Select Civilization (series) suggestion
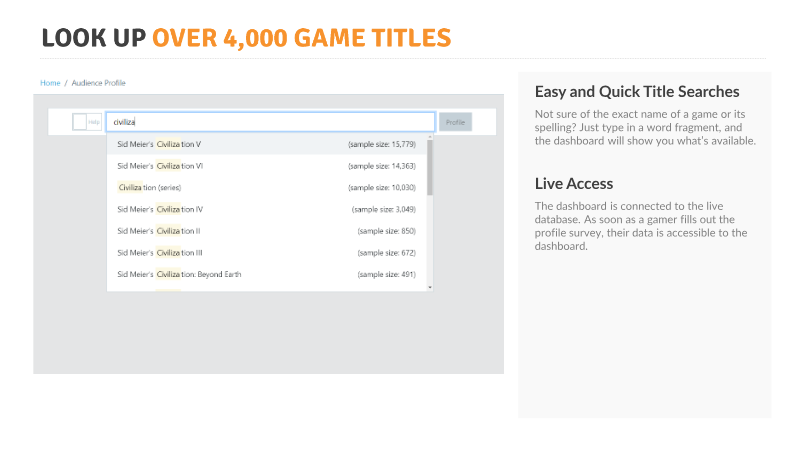Image resolution: width=800 pixels, height=450 pixels. [267, 187]
